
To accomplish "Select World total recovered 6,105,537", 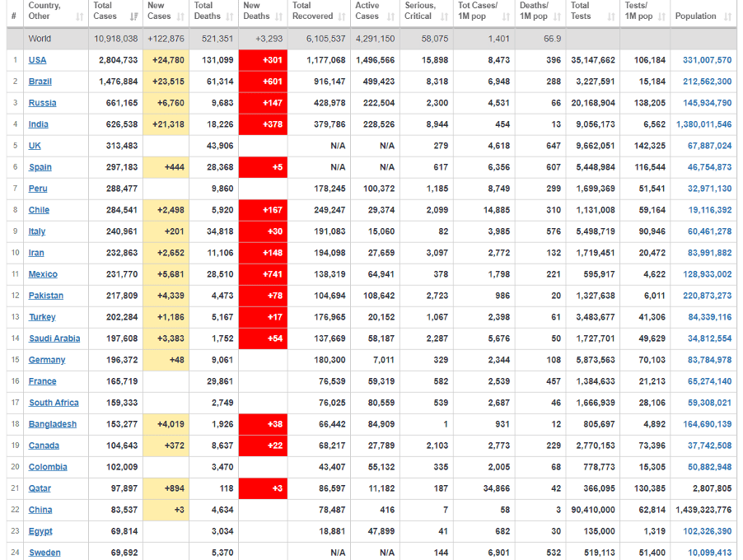I will tap(325, 39).
